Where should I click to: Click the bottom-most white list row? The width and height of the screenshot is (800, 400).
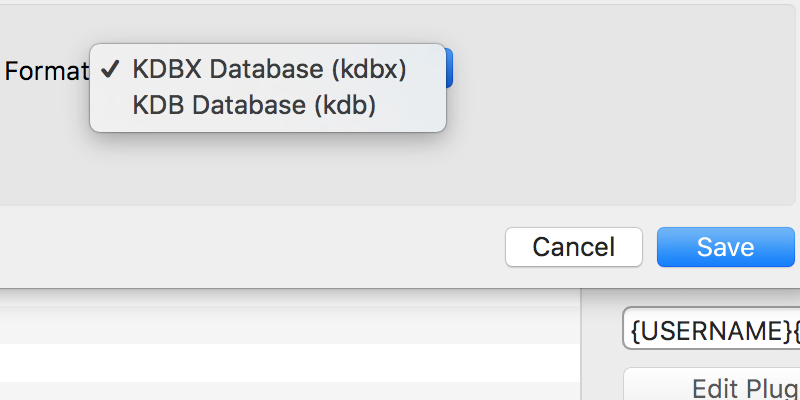pyautogui.click(x=290, y=363)
